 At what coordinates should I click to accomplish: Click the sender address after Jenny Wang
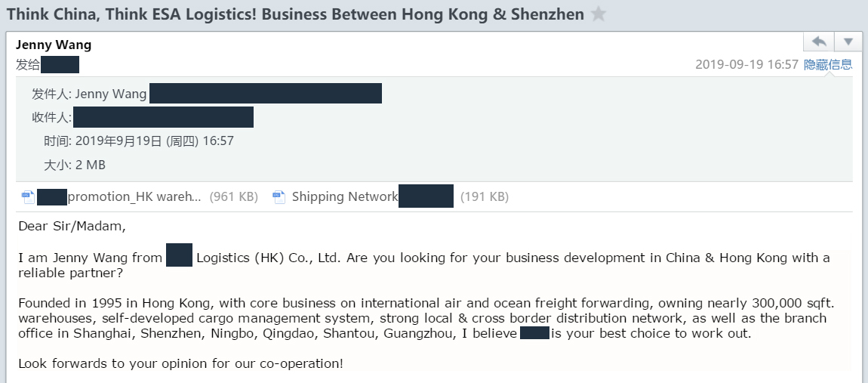point(265,94)
